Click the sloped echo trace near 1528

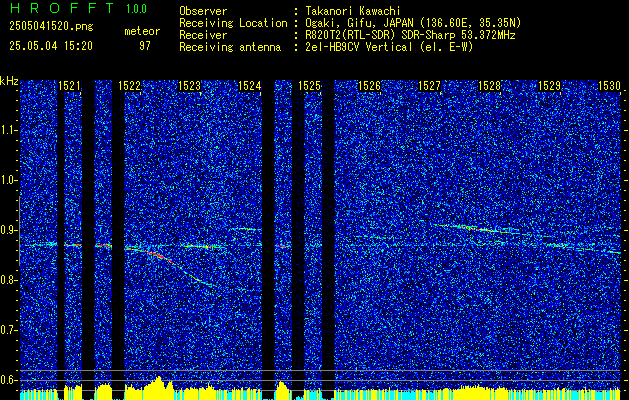(x=477, y=229)
